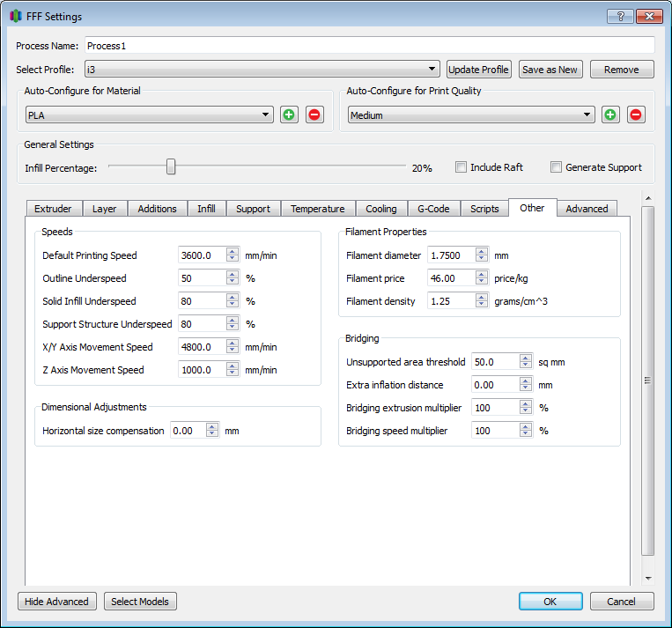Screen dimensions: 672x628
Task: Open the Select Profile dropdown
Action: pos(262,69)
